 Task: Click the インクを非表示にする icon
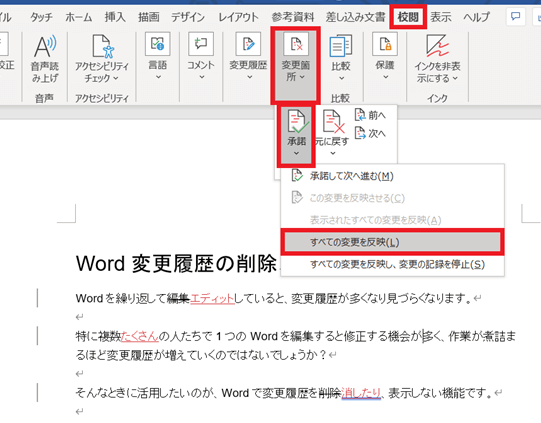point(437,46)
